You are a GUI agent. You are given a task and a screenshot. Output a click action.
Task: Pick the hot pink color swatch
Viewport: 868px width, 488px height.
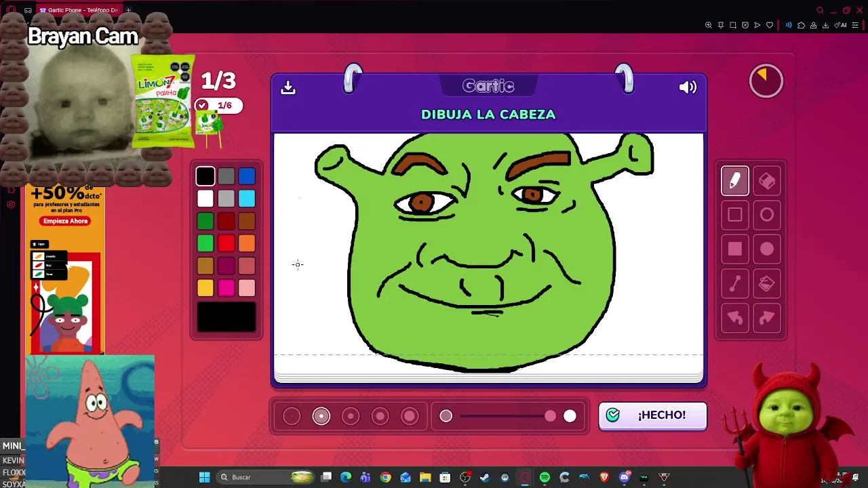[x=226, y=288]
